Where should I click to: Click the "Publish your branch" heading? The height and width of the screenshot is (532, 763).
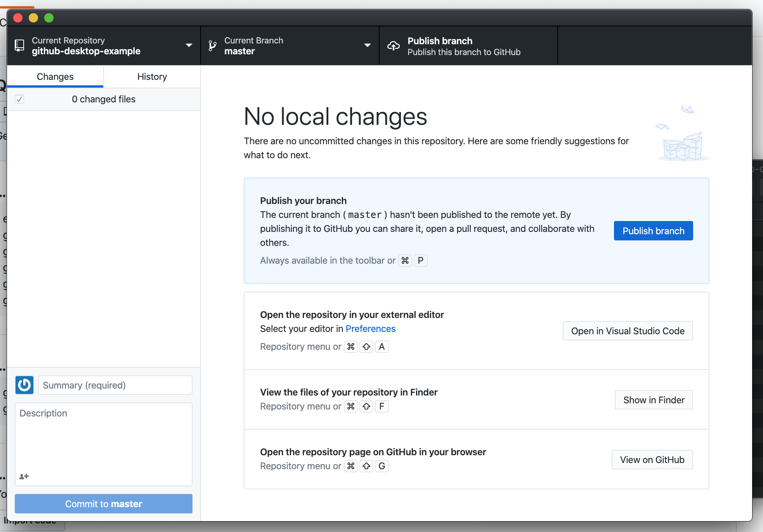[303, 200]
